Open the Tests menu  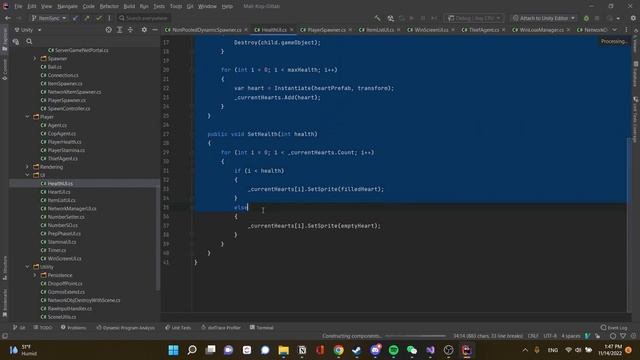159,6
